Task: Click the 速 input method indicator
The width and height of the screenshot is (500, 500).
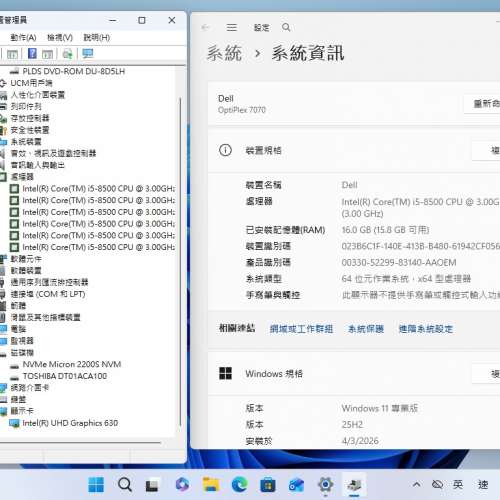Action: pos(483,484)
